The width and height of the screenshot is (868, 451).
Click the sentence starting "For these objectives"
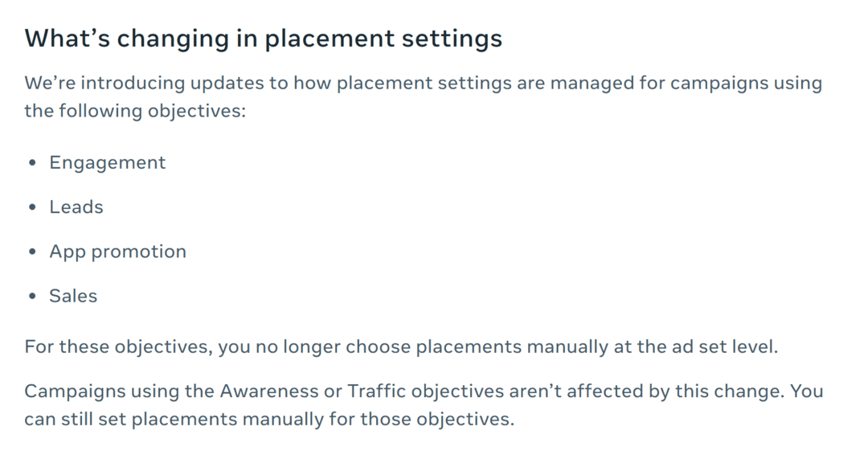[x=401, y=347]
